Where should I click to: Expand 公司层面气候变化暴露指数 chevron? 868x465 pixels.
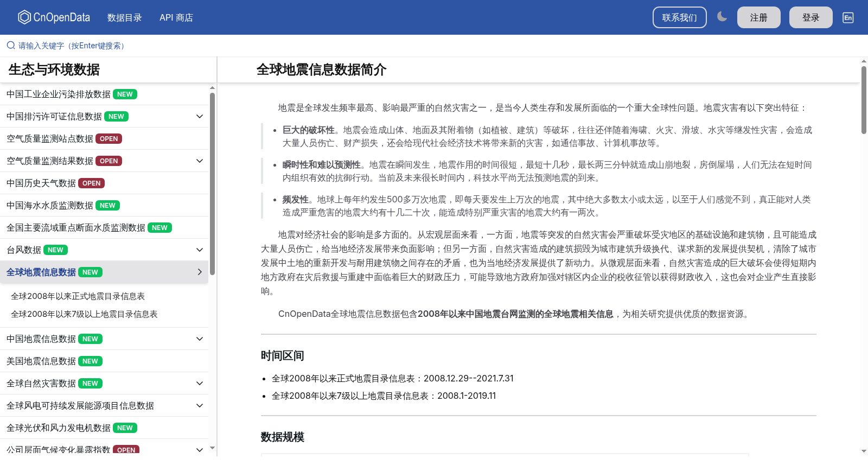click(x=200, y=450)
